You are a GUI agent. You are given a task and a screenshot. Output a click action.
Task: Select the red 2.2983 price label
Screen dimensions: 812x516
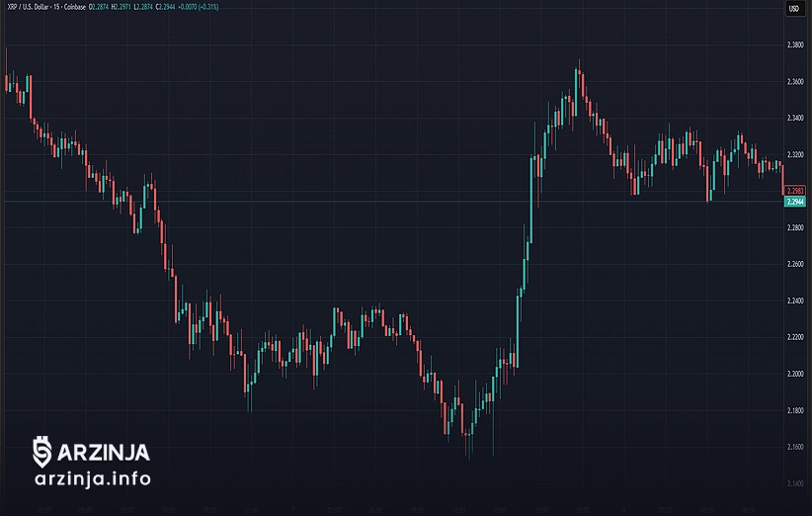pos(795,191)
